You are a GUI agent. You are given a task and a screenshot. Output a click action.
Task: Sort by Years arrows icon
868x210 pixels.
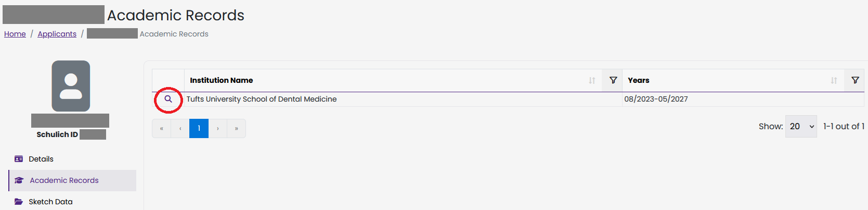point(834,80)
